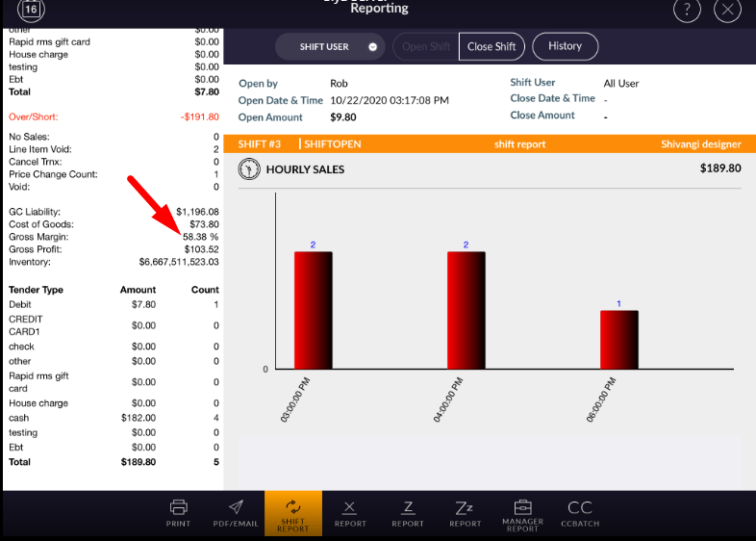Open the ZZ Report
The height and width of the screenshot is (541, 756).
pos(465,512)
